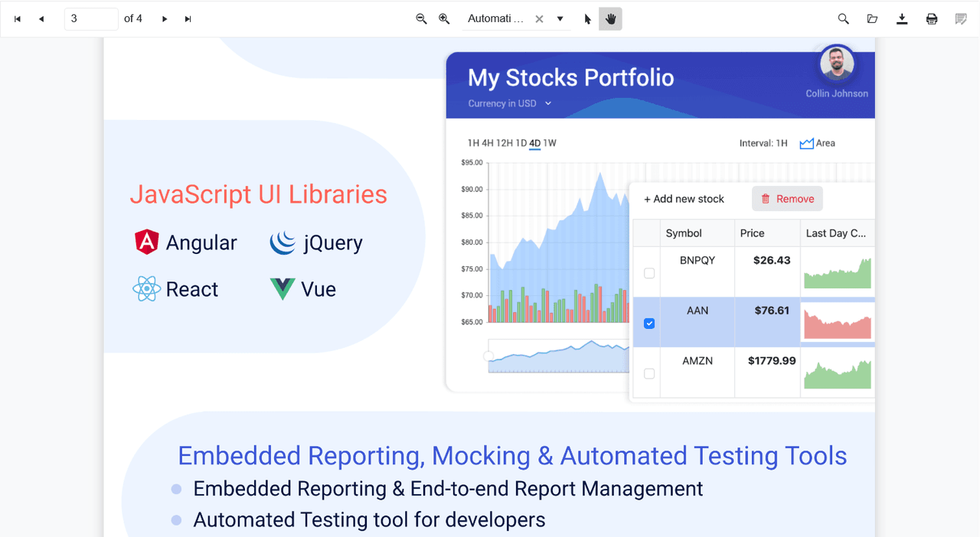Click the jQuery logo icon

click(283, 242)
